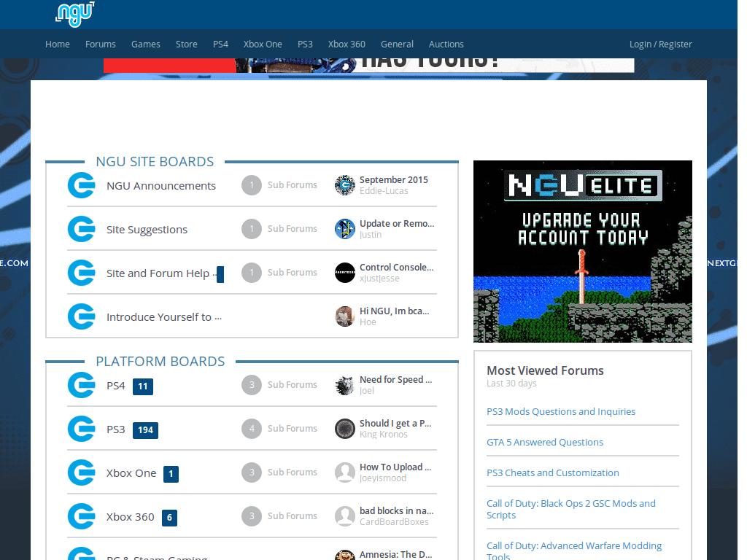
Task: Open the General menu item
Action: 397,44
